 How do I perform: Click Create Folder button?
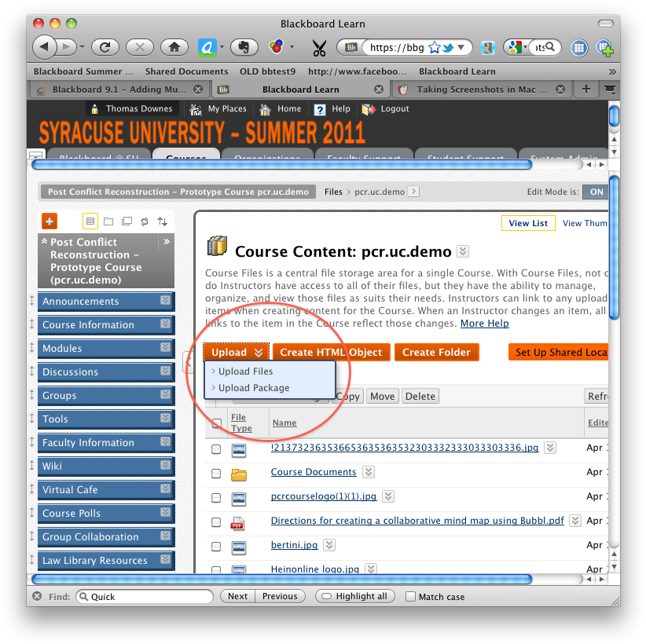point(436,353)
